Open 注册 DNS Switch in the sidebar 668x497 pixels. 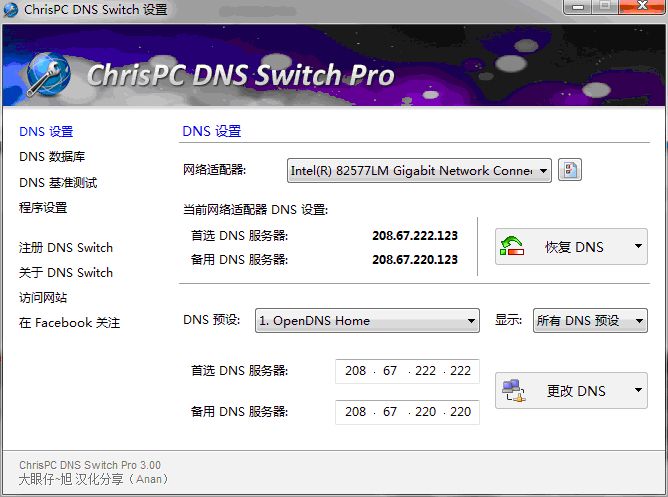click(x=66, y=247)
